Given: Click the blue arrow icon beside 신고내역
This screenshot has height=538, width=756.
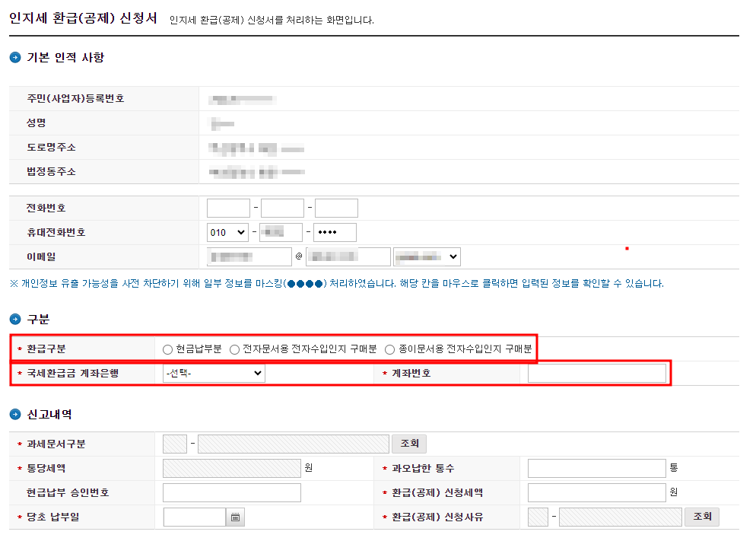Looking at the screenshot, I should pyautogui.click(x=14, y=415).
